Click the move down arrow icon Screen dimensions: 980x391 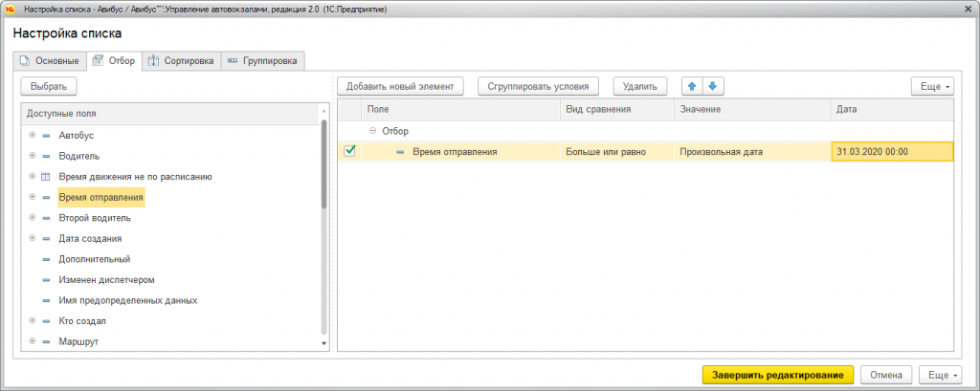point(711,86)
